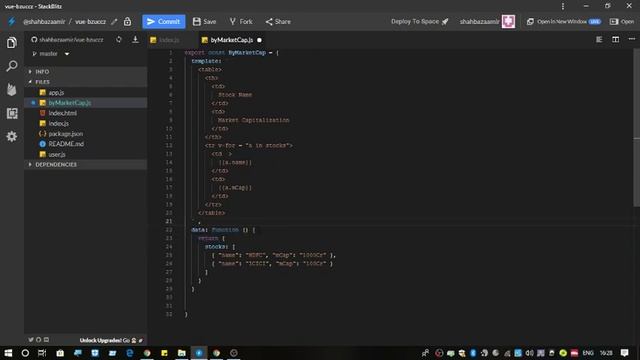Open the Firebase sidebar icon
640x360 pixels.
[x=12, y=89]
